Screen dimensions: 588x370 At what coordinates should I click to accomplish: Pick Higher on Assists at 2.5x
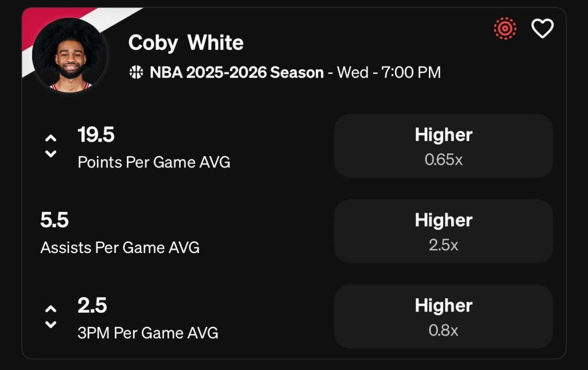tap(443, 231)
